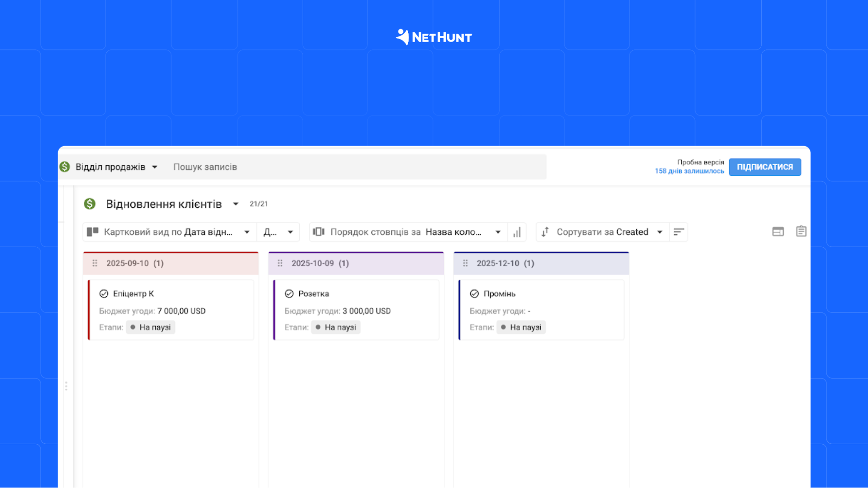The image size is (868, 488).
Task: Click На паузі stage tag on Промінь
Action: point(521,328)
